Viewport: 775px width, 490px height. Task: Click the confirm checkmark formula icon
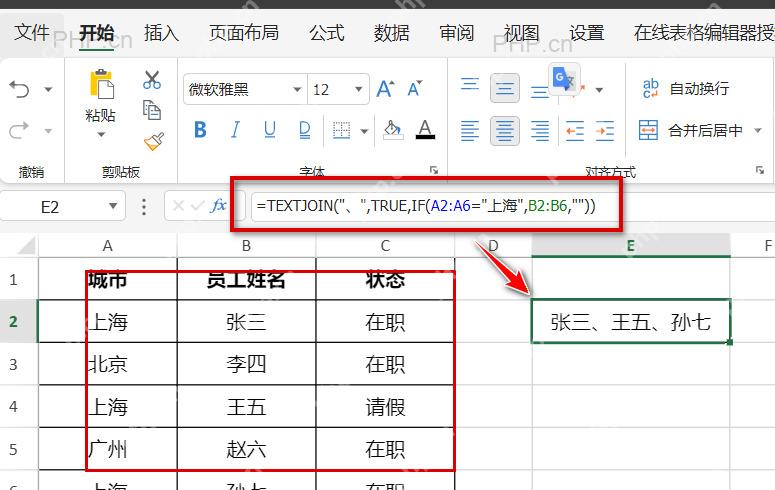[x=198, y=206]
